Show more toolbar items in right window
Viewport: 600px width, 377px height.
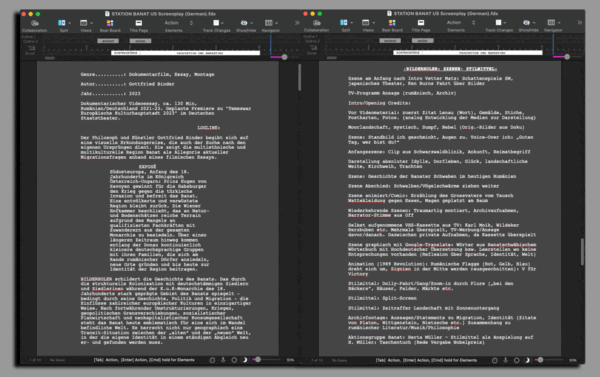click(580, 23)
